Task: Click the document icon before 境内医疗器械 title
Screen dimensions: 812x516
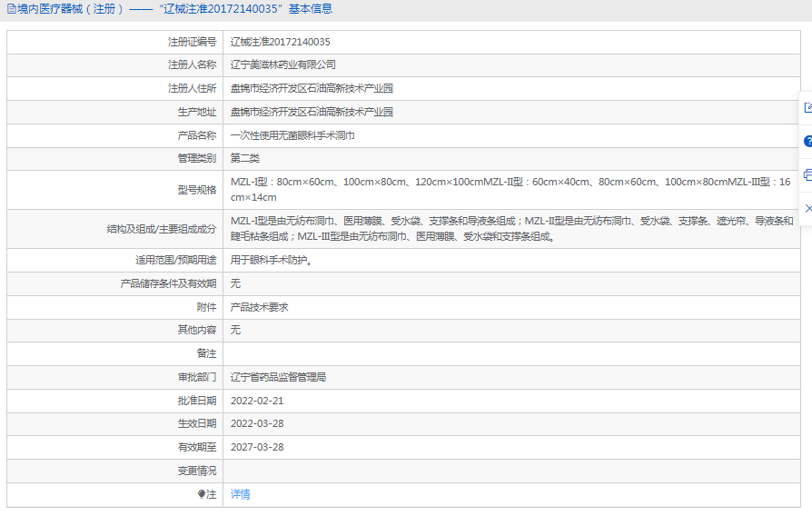Action: point(11,9)
